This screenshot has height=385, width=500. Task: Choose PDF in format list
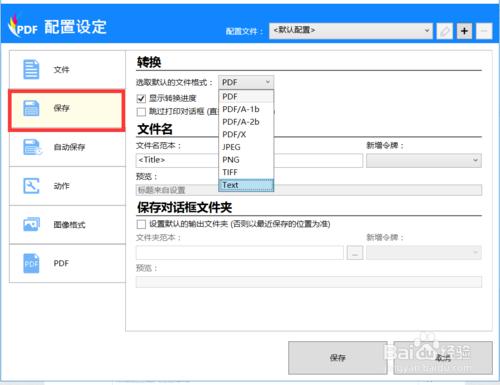click(246, 97)
